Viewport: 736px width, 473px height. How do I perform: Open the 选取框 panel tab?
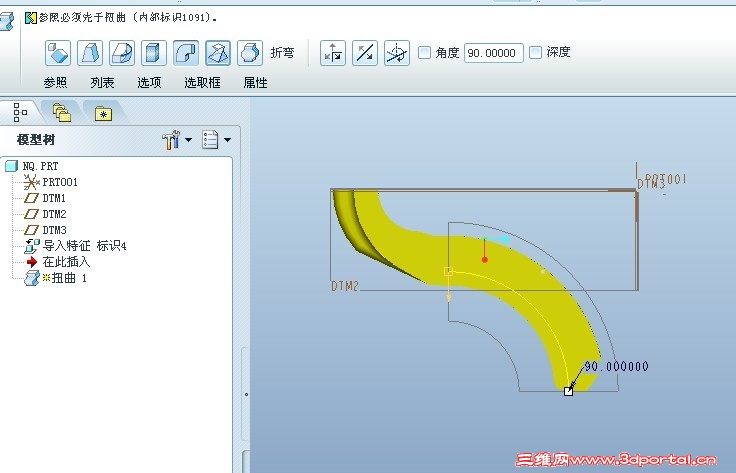point(202,83)
